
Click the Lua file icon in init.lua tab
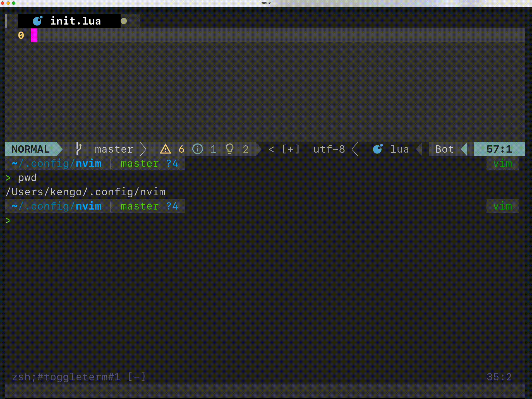pyautogui.click(x=38, y=21)
